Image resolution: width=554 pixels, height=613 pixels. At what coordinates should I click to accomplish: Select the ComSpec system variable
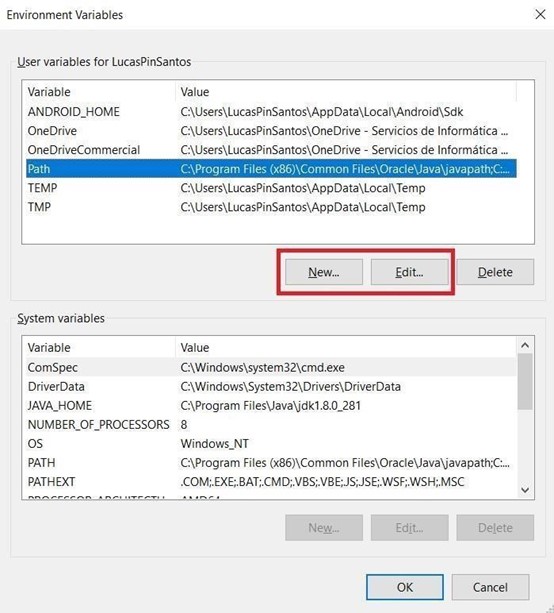[x=271, y=367]
